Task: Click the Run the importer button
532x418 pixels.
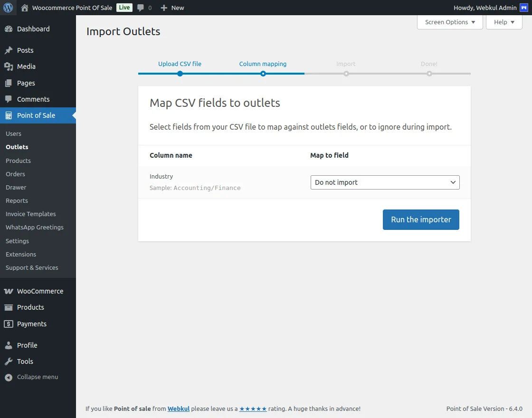Action: (x=421, y=219)
